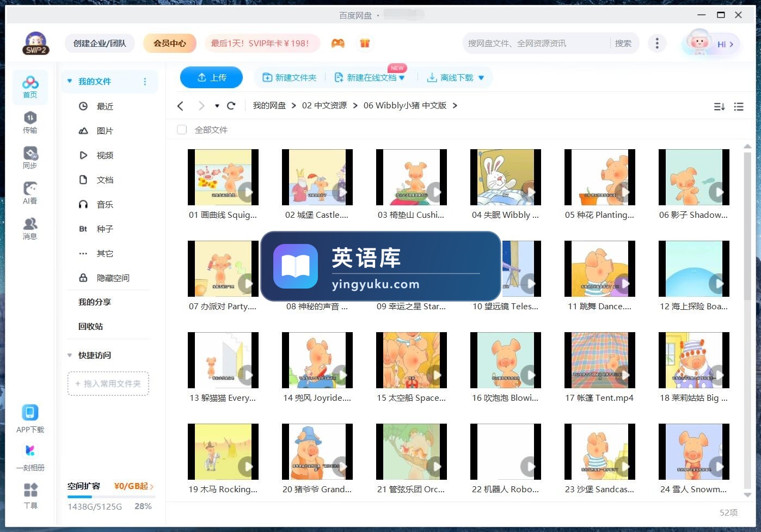Open the 首页 home icon in sidebar

(30, 87)
